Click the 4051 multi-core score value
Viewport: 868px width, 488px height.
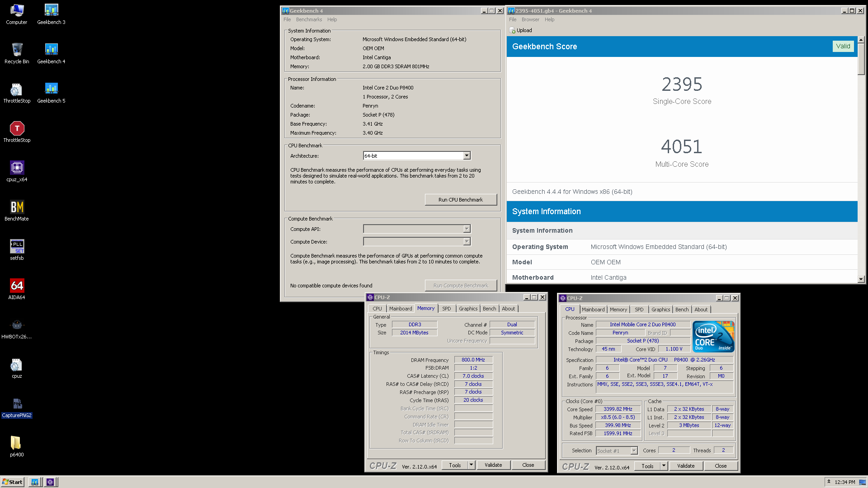[x=682, y=147]
